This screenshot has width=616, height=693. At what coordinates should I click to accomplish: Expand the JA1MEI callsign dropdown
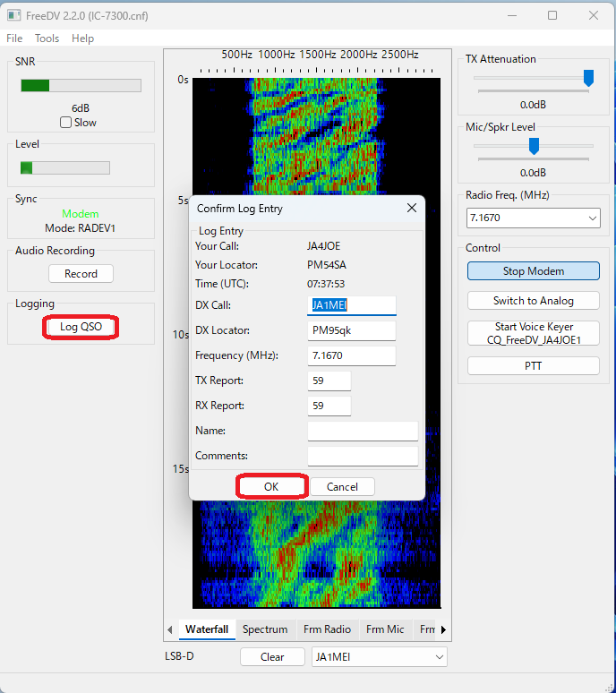click(x=439, y=657)
